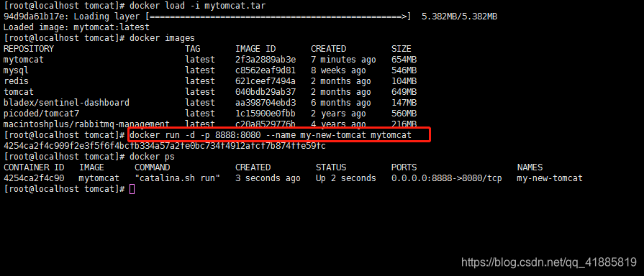Click the 5.382MB/5.382MB progress value
Screen dimensions: 644x276
pos(460,17)
